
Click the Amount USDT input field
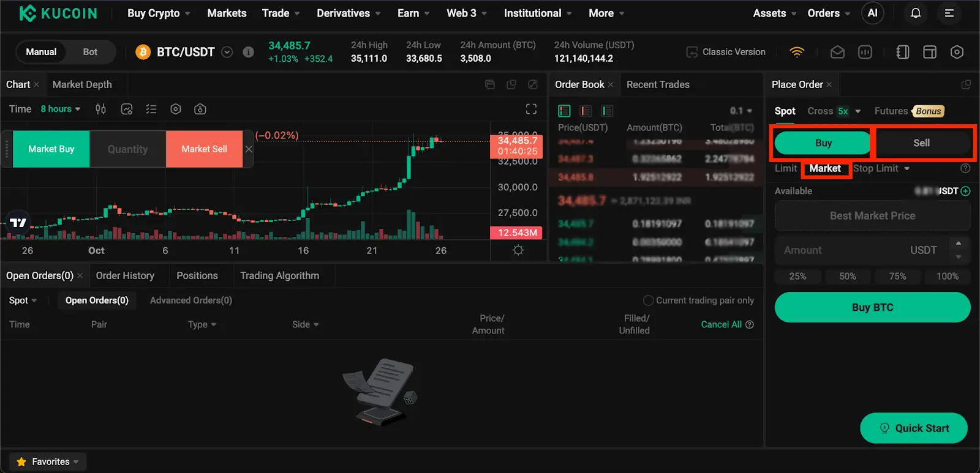coord(861,250)
